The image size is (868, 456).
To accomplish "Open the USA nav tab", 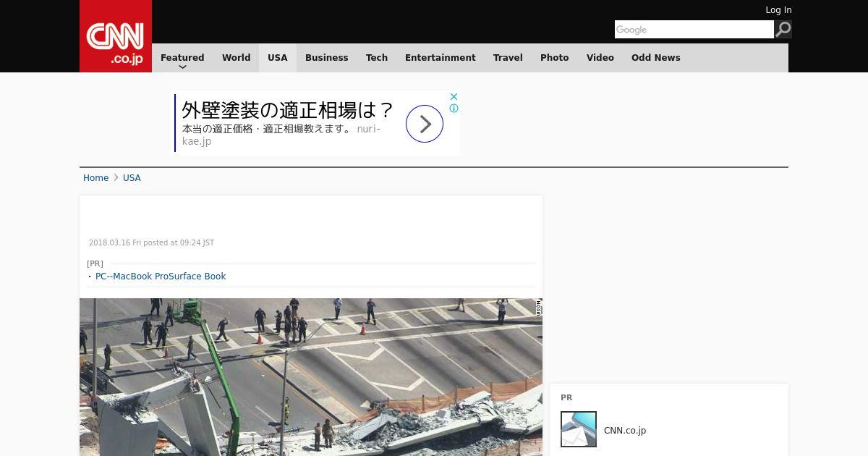I will 278,58.
